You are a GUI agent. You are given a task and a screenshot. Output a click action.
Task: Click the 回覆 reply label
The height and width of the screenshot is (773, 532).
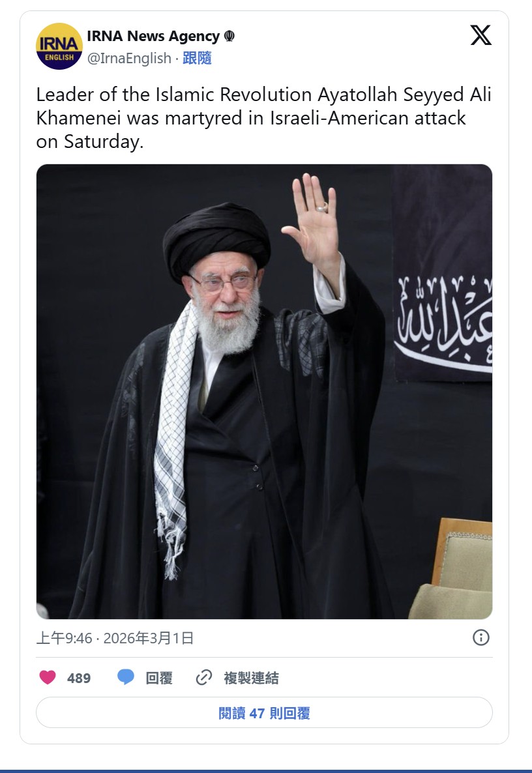coord(159,678)
